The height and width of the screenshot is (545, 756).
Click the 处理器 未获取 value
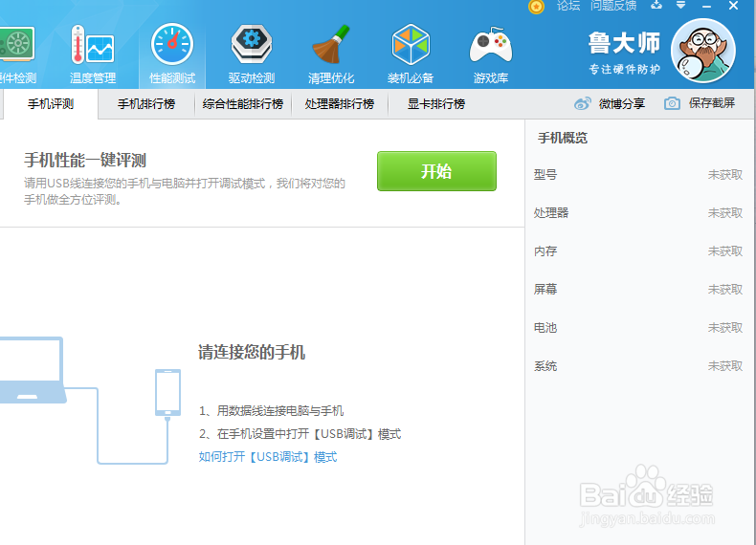pos(724,213)
